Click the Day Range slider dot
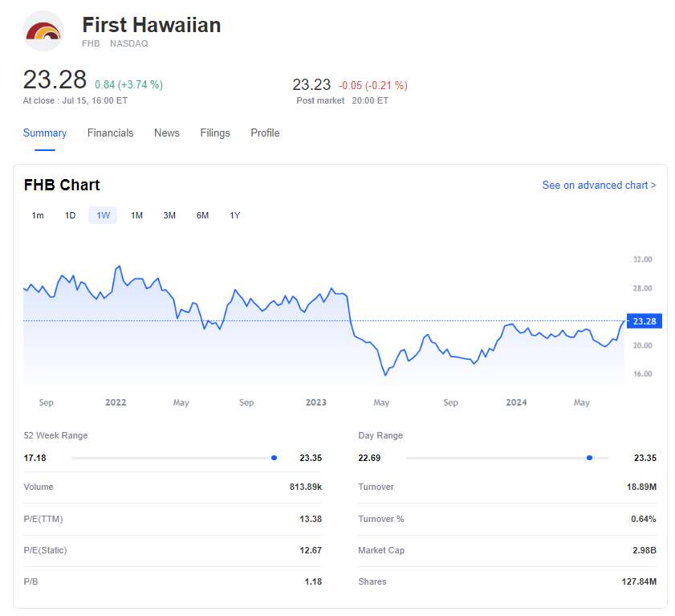Viewport: 675px width, 616px height. tap(589, 458)
